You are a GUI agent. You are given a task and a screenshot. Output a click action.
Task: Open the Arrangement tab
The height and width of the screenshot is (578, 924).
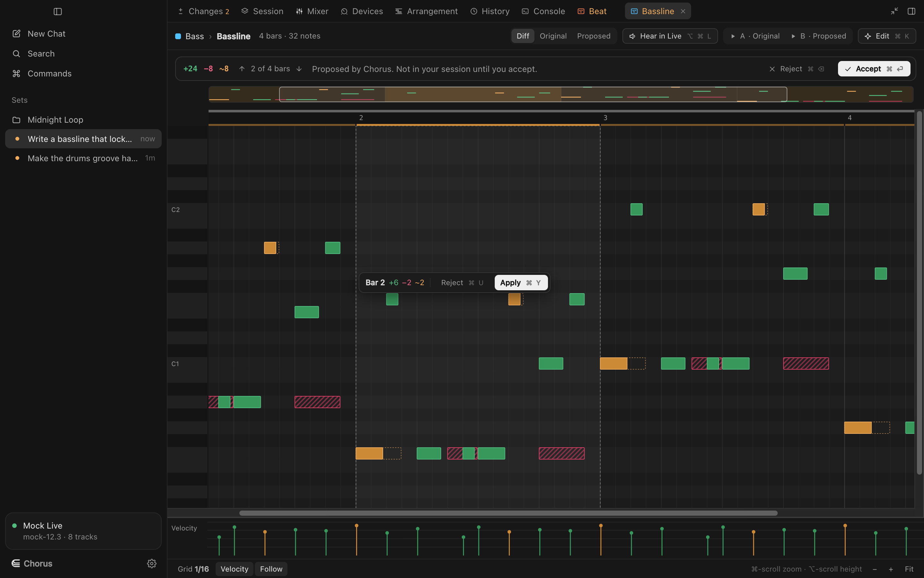coord(426,12)
